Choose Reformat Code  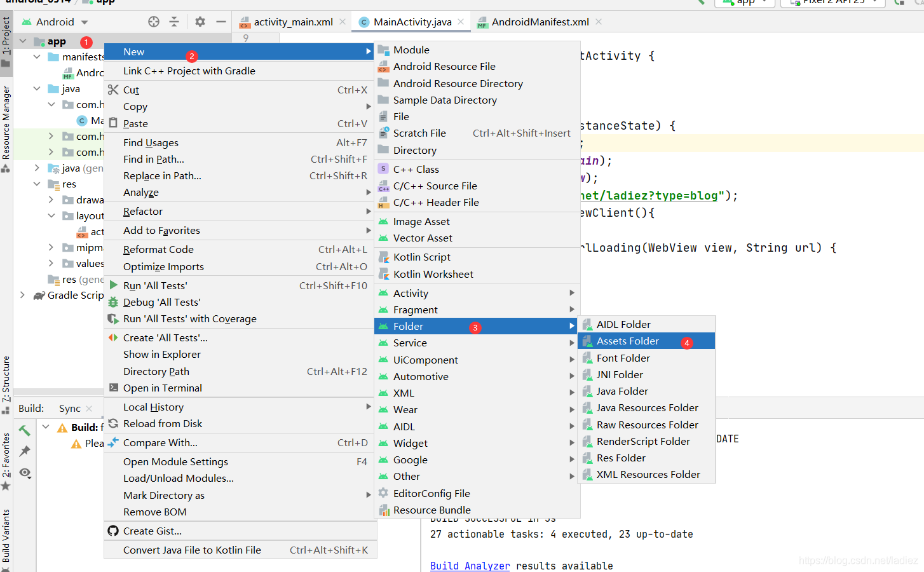240,249
